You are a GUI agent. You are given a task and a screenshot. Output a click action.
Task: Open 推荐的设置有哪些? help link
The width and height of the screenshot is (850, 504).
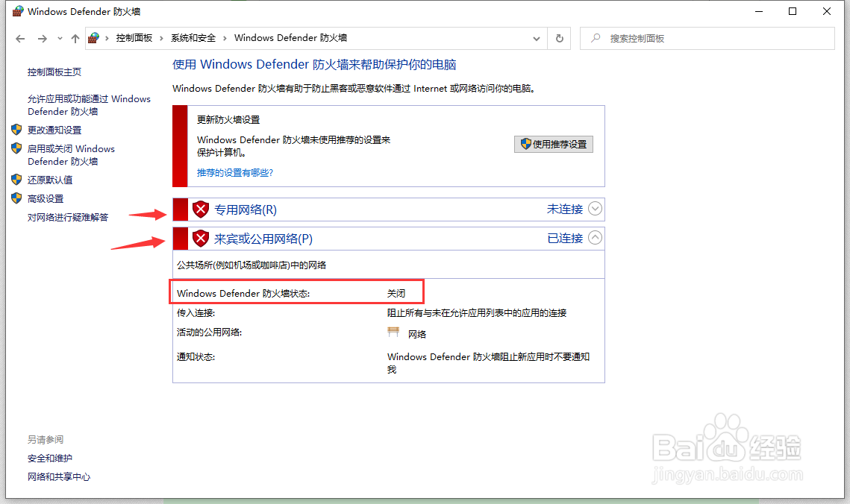(235, 173)
